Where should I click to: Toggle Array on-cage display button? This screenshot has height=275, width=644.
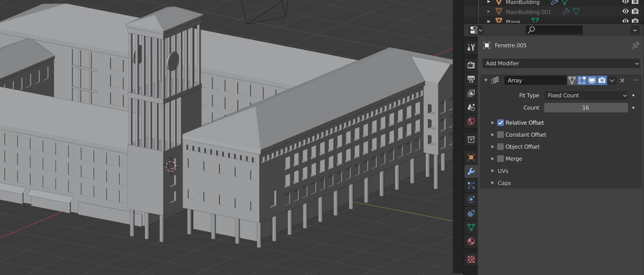(x=572, y=80)
